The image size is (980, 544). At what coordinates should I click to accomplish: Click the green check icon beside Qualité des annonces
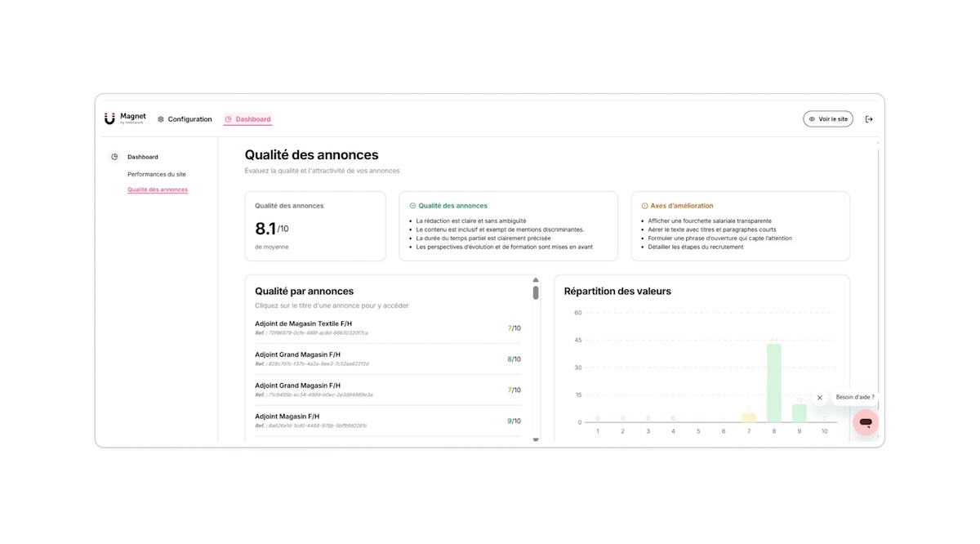tap(412, 206)
